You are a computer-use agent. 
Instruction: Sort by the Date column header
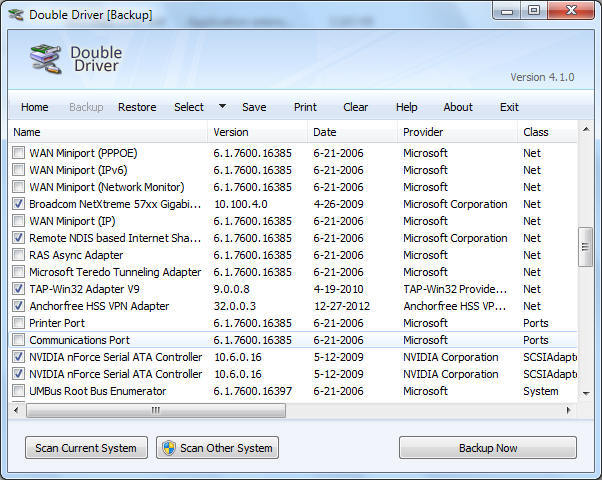point(352,132)
